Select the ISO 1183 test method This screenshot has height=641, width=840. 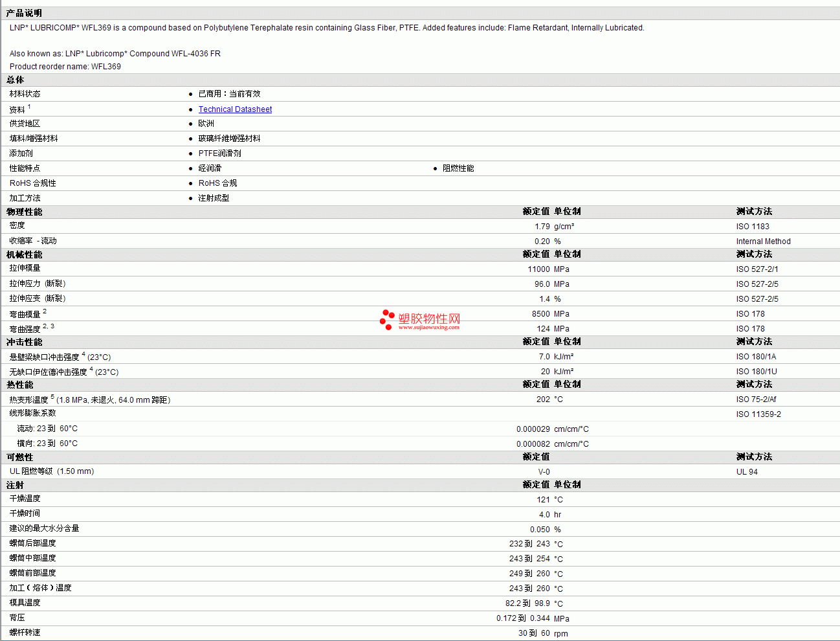click(x=753, y=227)
